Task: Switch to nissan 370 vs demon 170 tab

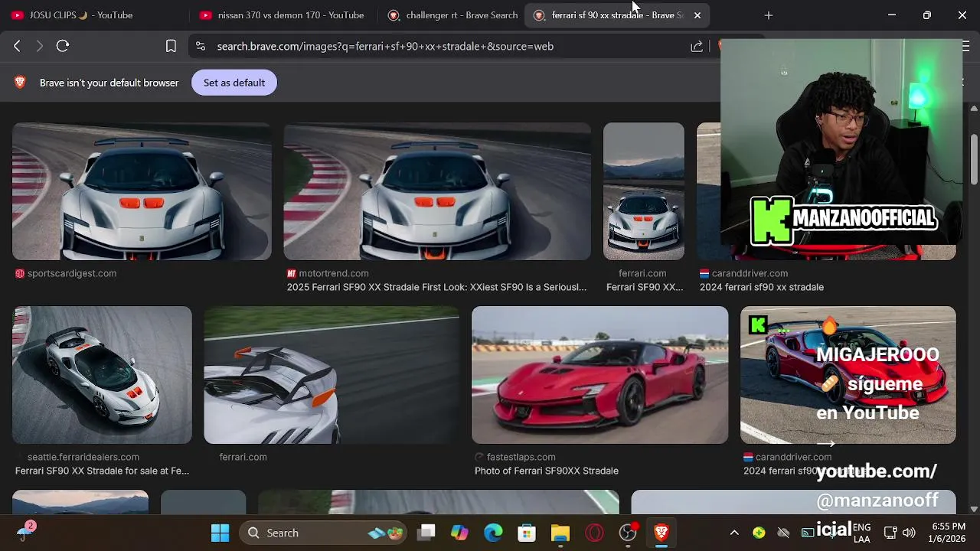Action: 282,15
